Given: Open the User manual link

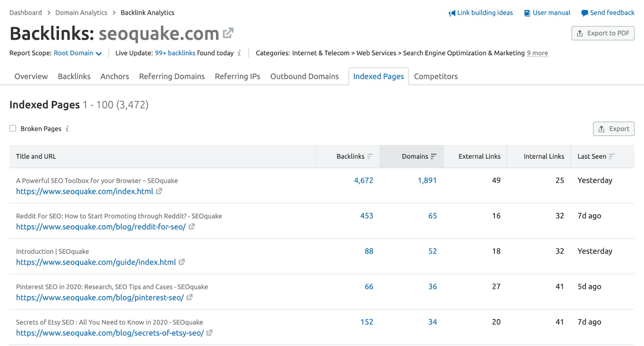Looking at the screenshot, I should pos(551,12).
